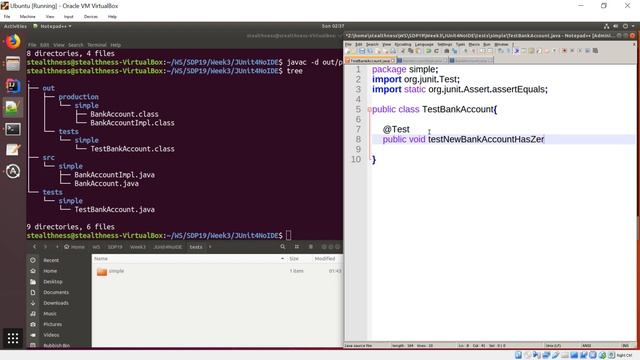640x360 pixels.
Task: Collapse the TestBankAccount class fold marker
Action: (x=369, y=109)
